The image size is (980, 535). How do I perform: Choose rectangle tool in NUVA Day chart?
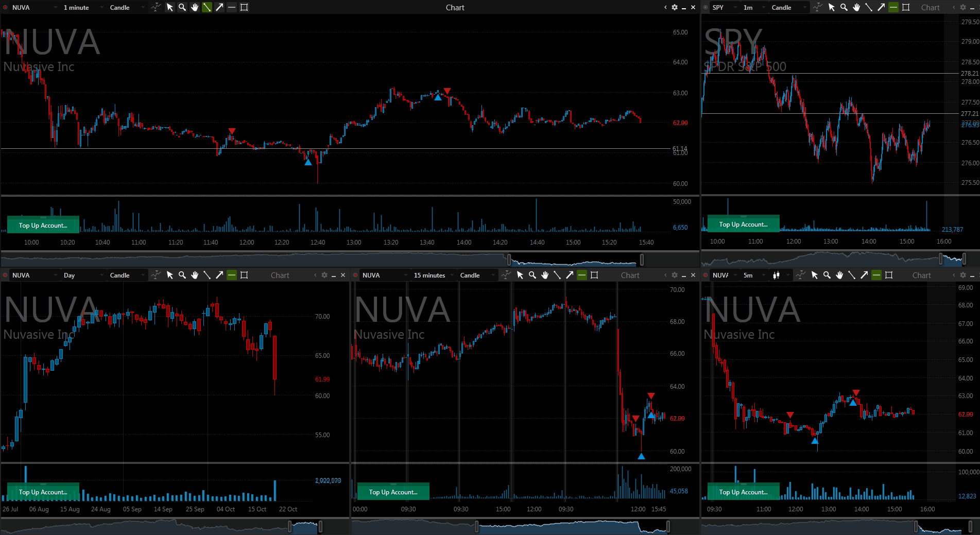(x=244, y=275)
